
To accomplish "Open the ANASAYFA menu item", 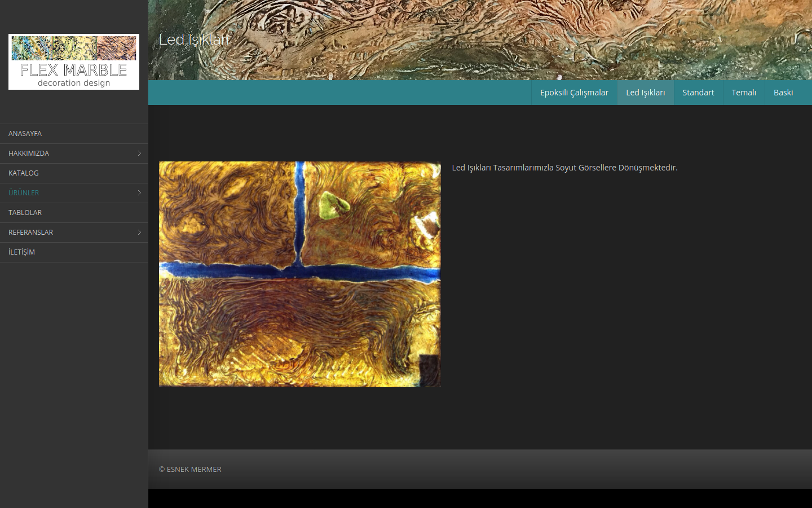I will pos(74,134).
